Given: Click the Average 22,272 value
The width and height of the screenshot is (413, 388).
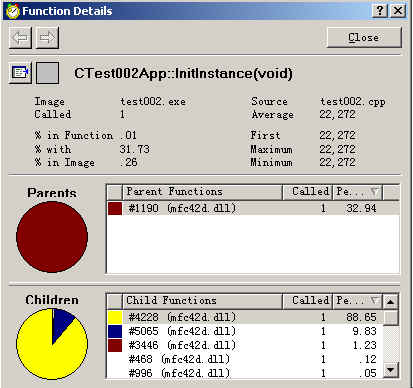Looking at the screenshot, I should (337, 115).
